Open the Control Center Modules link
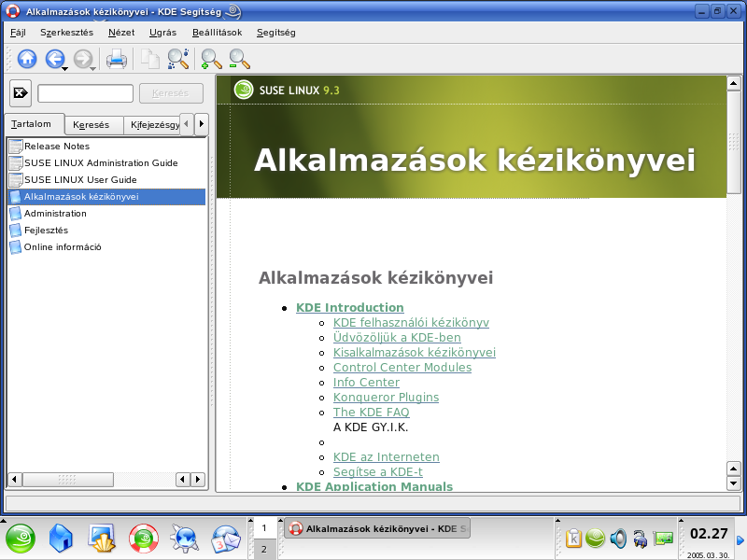This screenshot has height=560, width=747. 402,368
